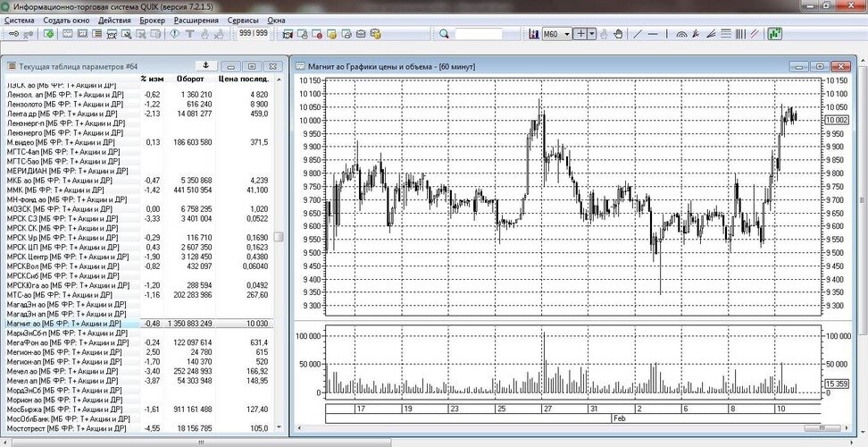The height and width of the screenshot is (447, 868).
Task: Click the green plus toolbar icon
Action: coord(49,34)
